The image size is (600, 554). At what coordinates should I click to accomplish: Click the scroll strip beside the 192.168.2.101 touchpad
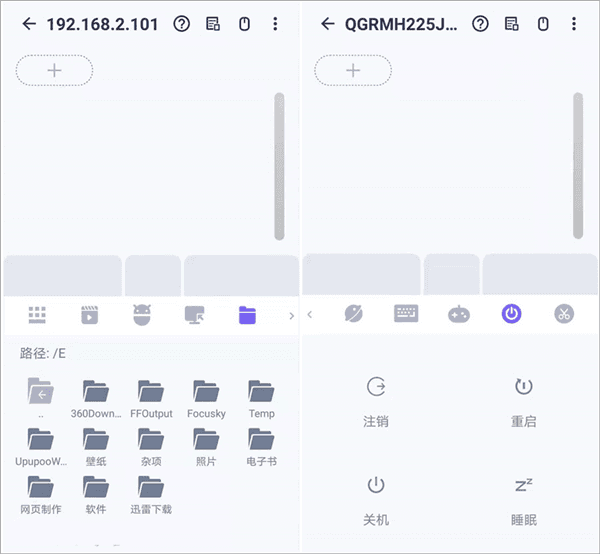(279, 166)
